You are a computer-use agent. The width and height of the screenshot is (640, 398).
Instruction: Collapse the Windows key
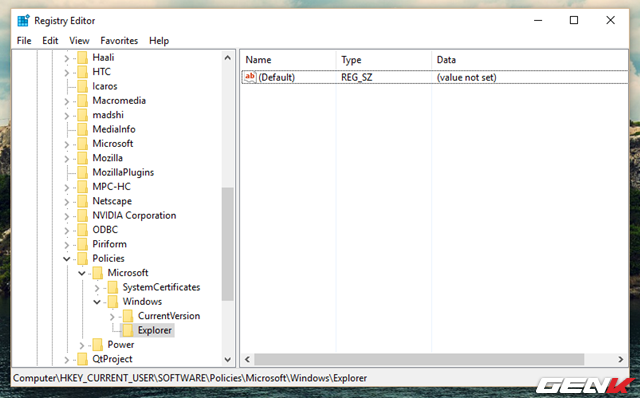tap(97, 302)
